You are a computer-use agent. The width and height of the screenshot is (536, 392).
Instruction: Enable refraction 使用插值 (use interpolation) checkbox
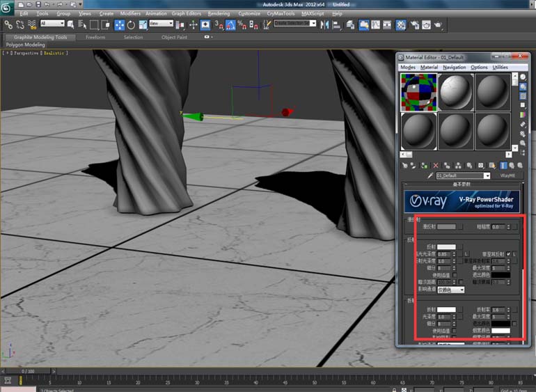(454, 331)
